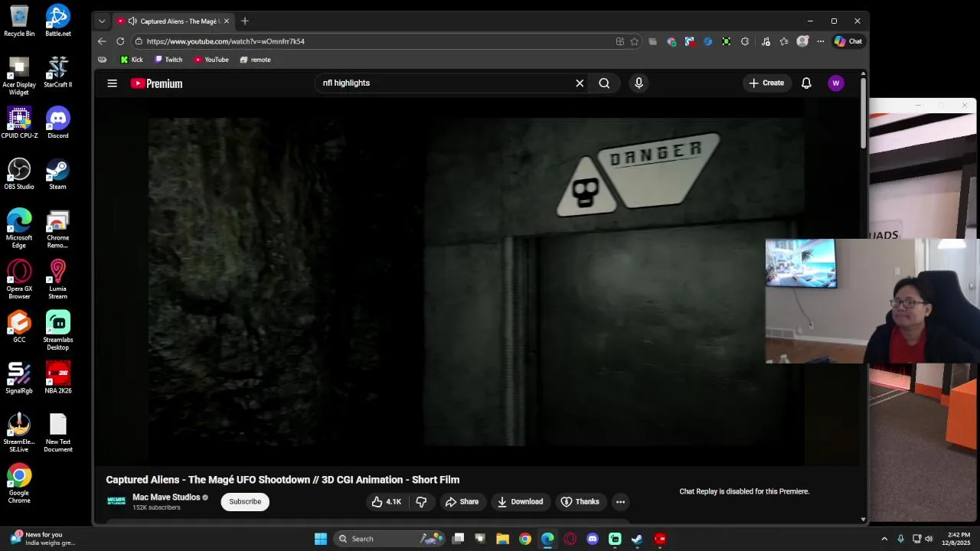Viewport: 980px width, 551px height.
Task: Close the Captured Aliens tab
Action: click(x=226, y=21)
